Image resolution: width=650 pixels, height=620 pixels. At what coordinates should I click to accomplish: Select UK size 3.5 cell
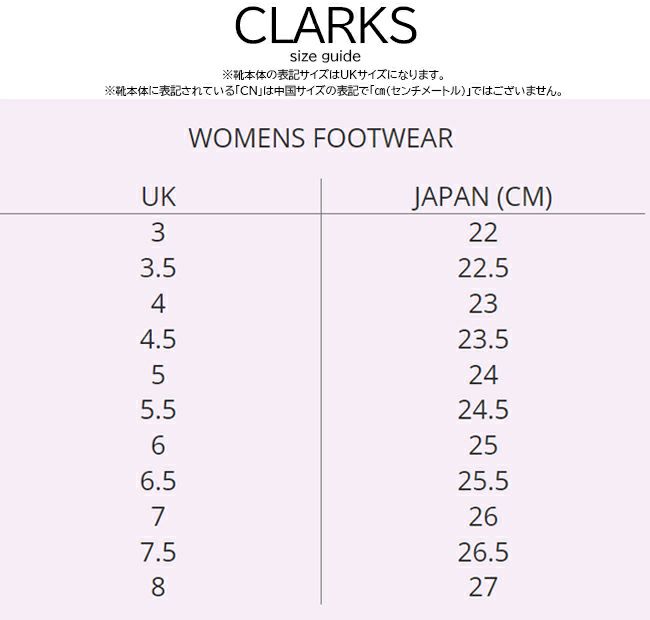pyautogui.click(x=158, y=268)
